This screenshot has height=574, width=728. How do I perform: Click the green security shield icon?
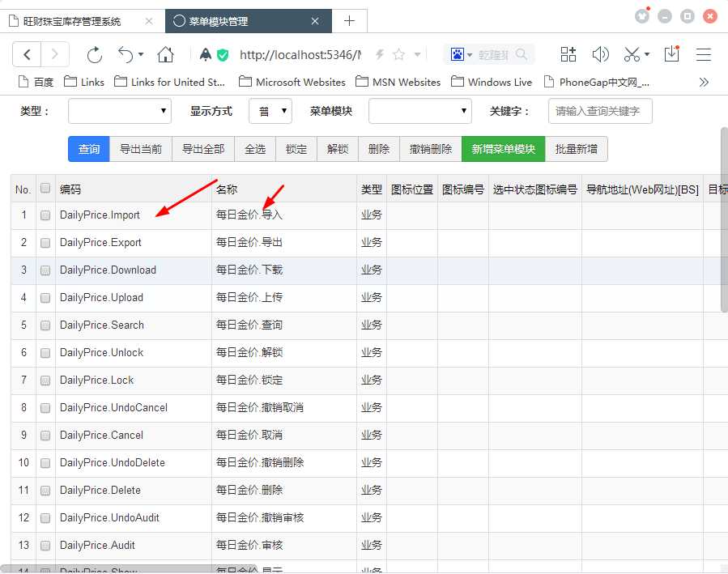pos(223,55)
